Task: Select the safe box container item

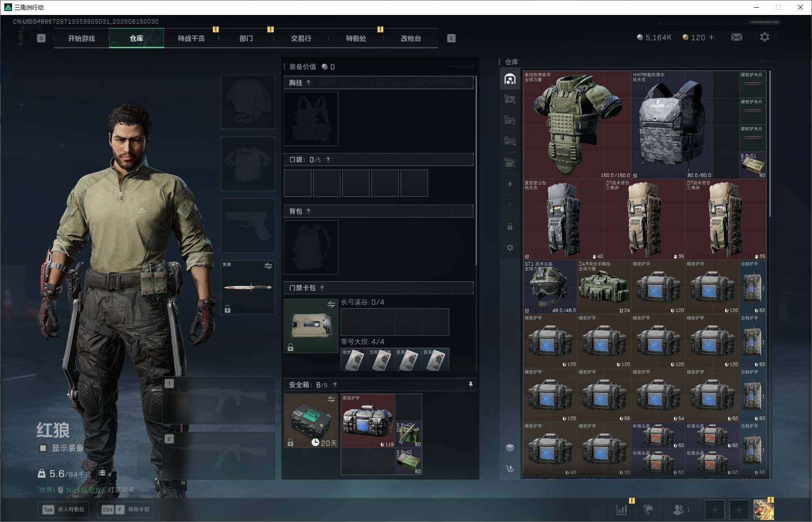Action: [x=311, y=421]
